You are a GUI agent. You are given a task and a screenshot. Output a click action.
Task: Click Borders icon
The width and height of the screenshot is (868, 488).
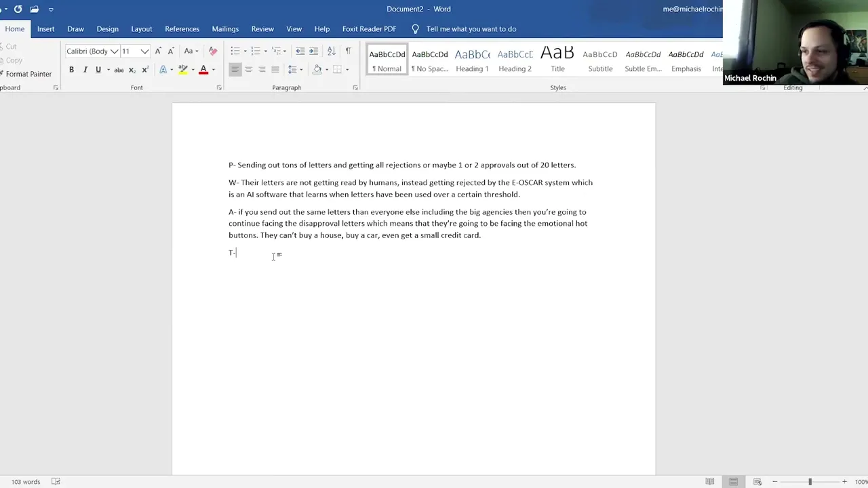point(337,69)
